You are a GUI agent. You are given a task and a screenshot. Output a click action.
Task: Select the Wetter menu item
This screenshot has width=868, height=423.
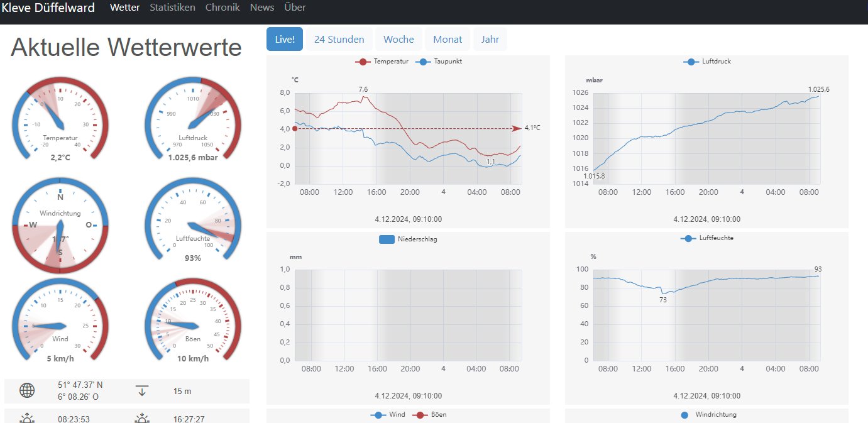[124, 8]
